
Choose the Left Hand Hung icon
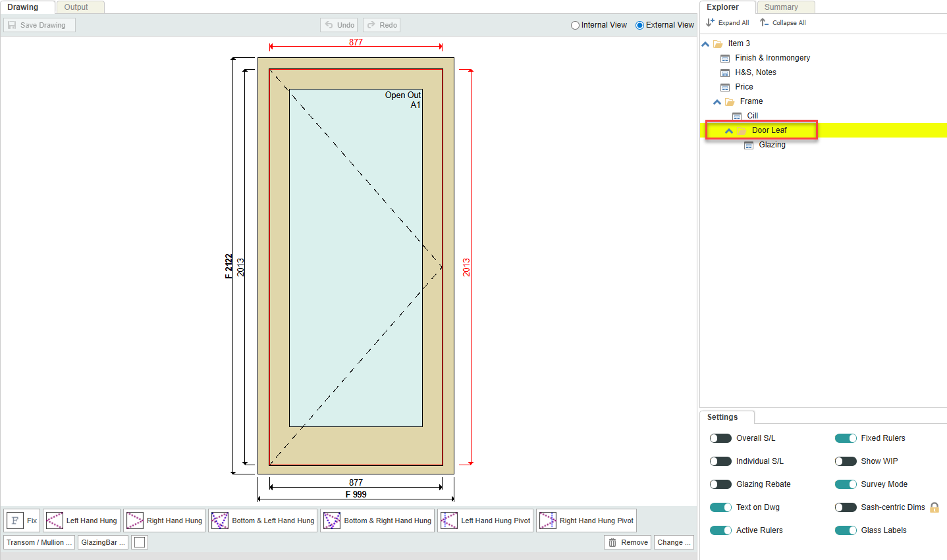point(55,521)
